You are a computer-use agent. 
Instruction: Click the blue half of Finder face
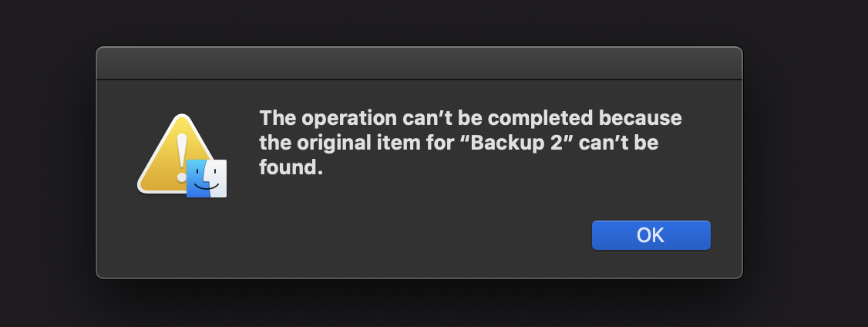[x=197, y=178]
